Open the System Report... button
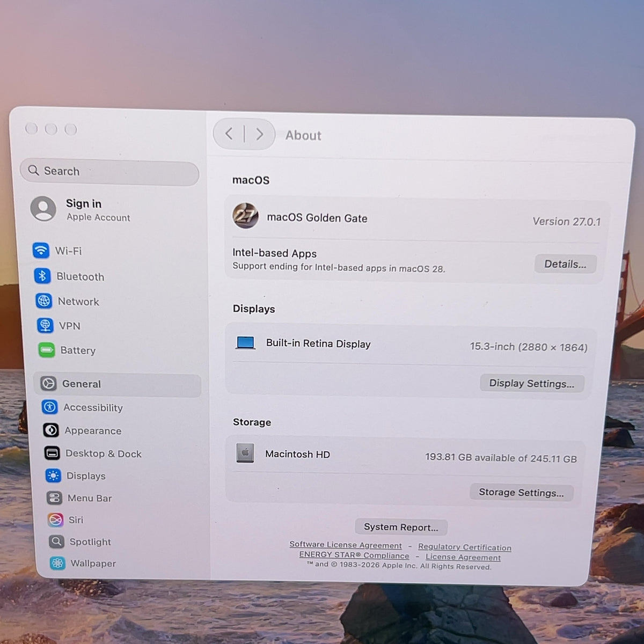This screenshot has width=644, height=644. pyautogui.click(x=401, y=527)
